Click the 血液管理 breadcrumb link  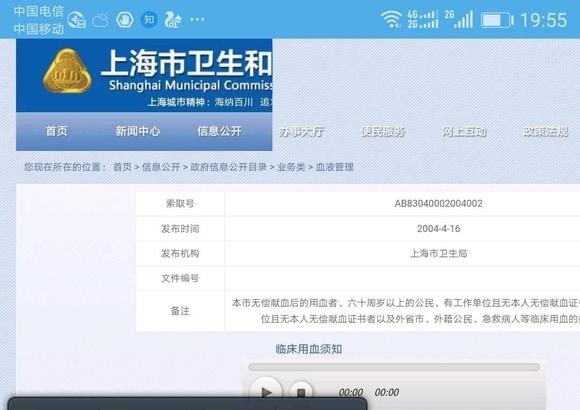(335, 167)
